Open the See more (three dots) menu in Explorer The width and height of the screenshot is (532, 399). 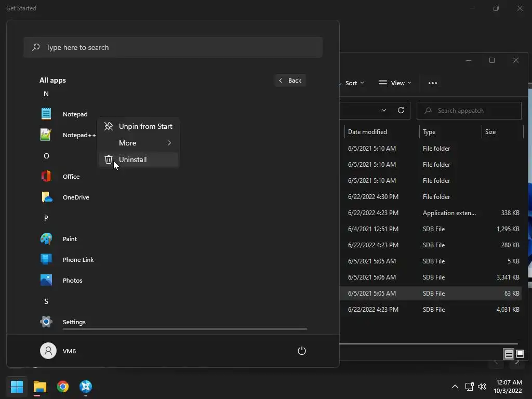click(x=433, y=83)
